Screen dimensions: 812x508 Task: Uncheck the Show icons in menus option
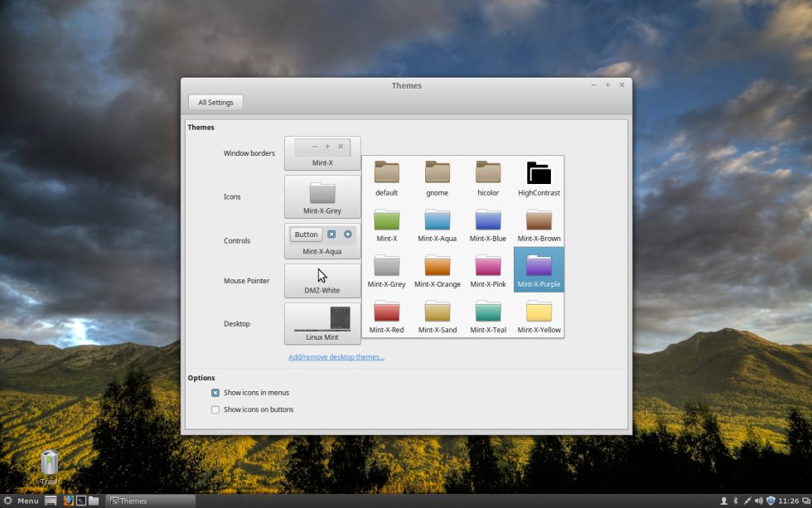pos(215,392)
